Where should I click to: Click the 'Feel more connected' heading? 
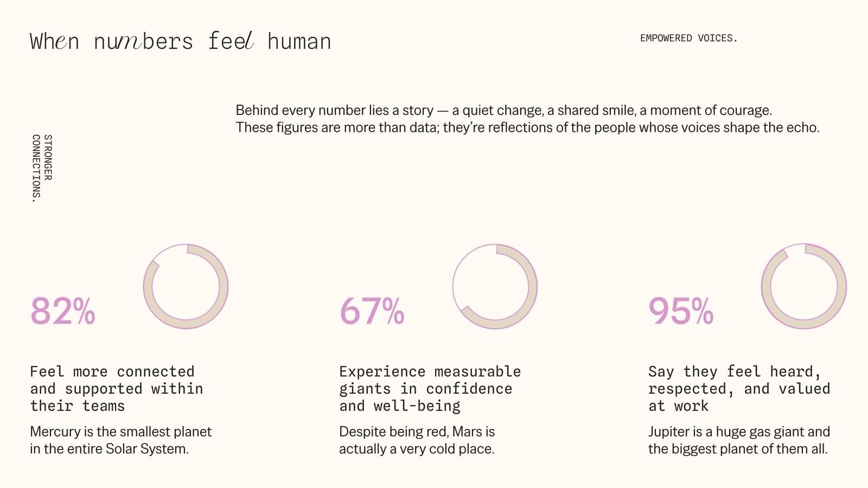pos(116,388)
